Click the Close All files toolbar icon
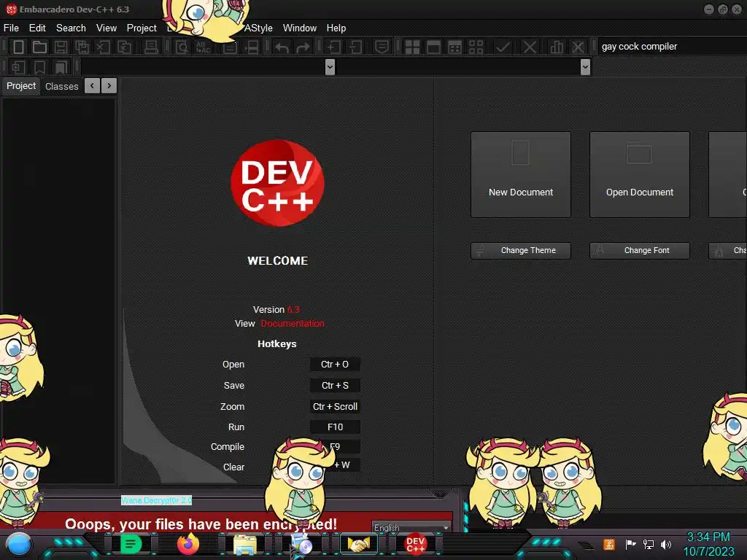 point(124,47)
